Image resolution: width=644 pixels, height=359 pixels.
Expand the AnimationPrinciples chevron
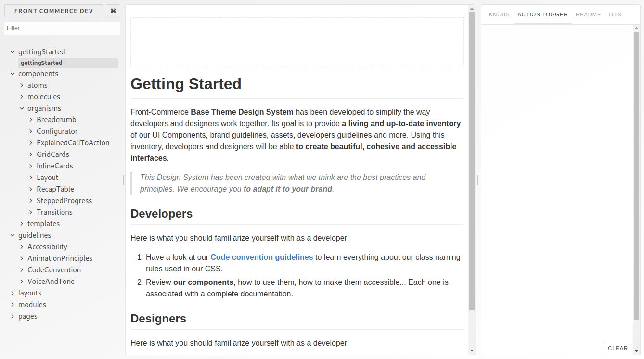[x=22, y=258]
